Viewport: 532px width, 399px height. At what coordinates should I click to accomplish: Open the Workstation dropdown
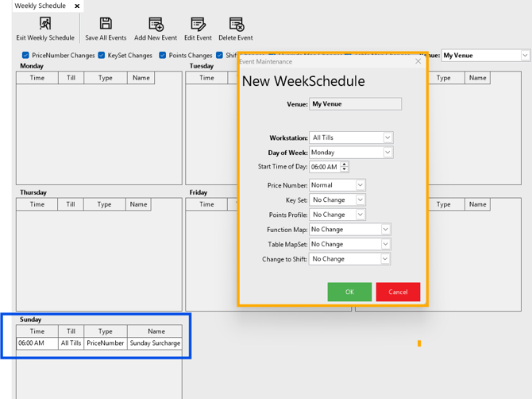[x=387, y=138]
